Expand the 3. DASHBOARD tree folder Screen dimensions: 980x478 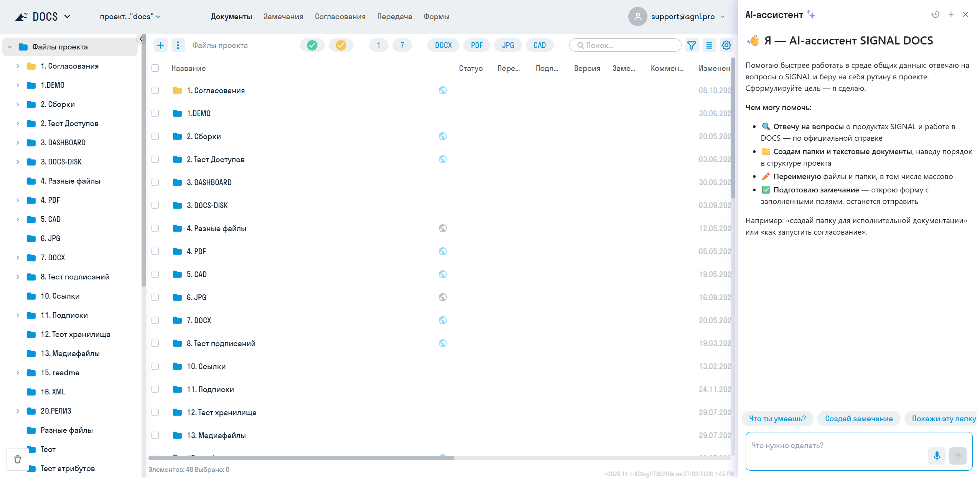coord(18,143)
